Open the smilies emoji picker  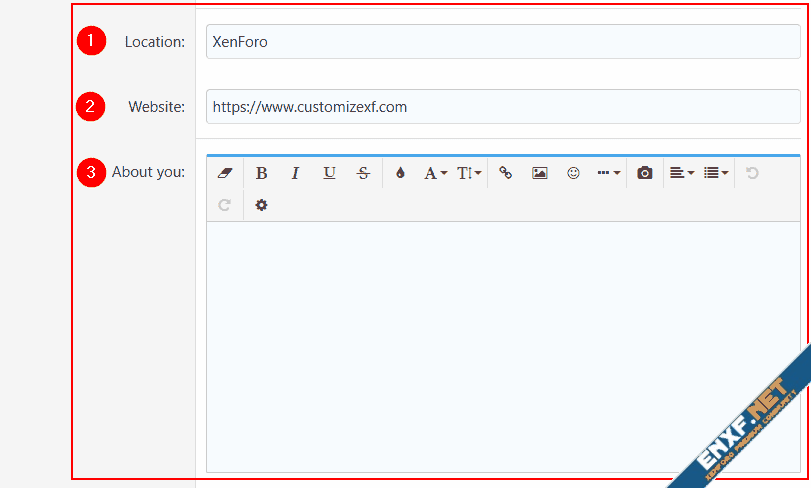pyautogui.click(x=574, y=173)
